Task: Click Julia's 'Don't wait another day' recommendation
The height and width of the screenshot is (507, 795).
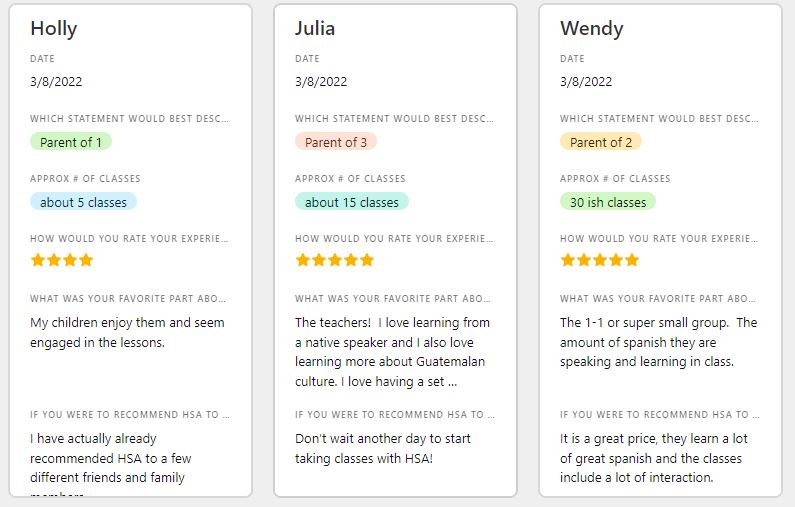Action: (382, 448)
